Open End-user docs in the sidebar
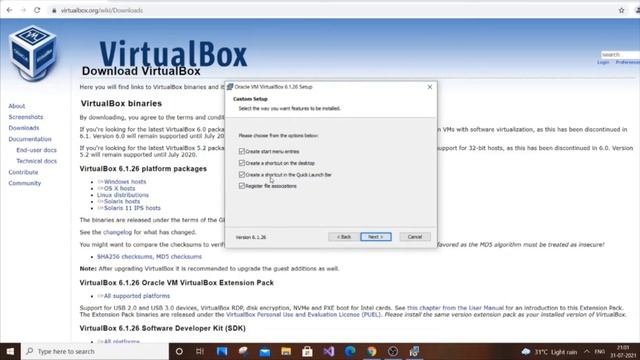Screen dimensions: 640x360 [x=36, y=150]
